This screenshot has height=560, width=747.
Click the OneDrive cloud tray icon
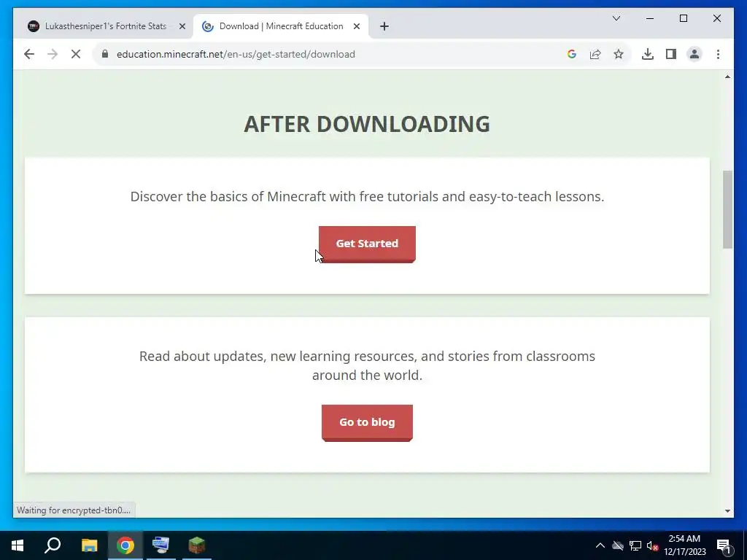[618, 545]
